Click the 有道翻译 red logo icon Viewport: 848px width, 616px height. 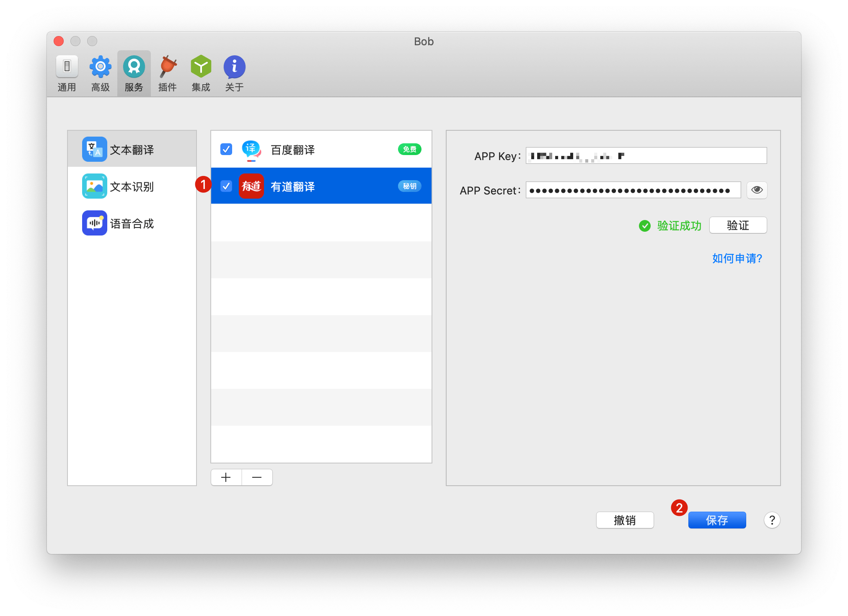(251, 186)
